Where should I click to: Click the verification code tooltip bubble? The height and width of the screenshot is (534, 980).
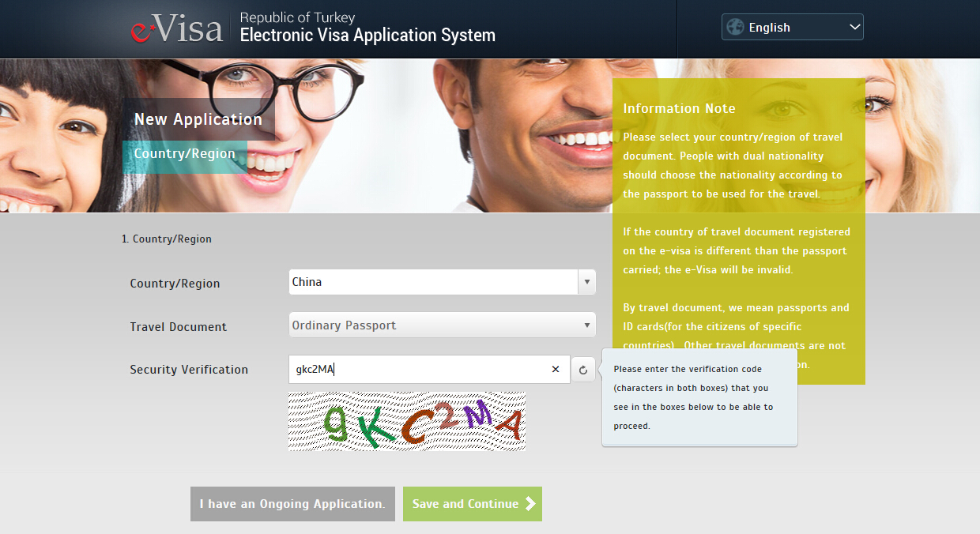699,397
